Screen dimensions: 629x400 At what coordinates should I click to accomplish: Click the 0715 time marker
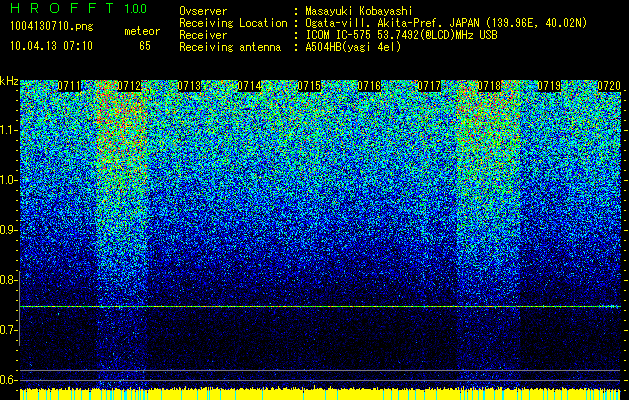click(x=309, y=86)
